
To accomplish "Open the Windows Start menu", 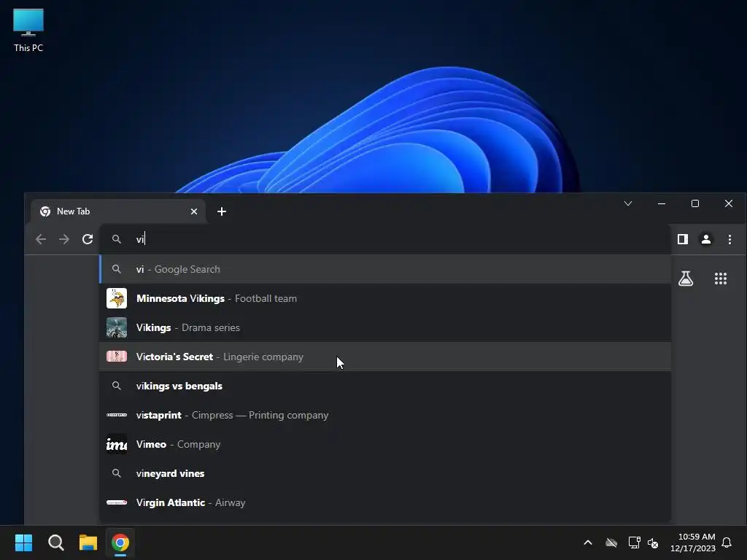I will 23,542.
